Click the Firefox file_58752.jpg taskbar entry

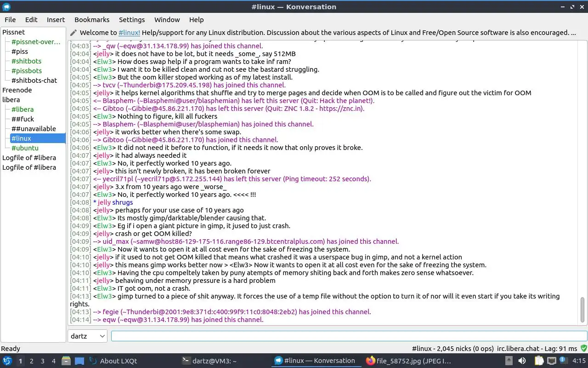pyautogui.click(x=408, y=361)
